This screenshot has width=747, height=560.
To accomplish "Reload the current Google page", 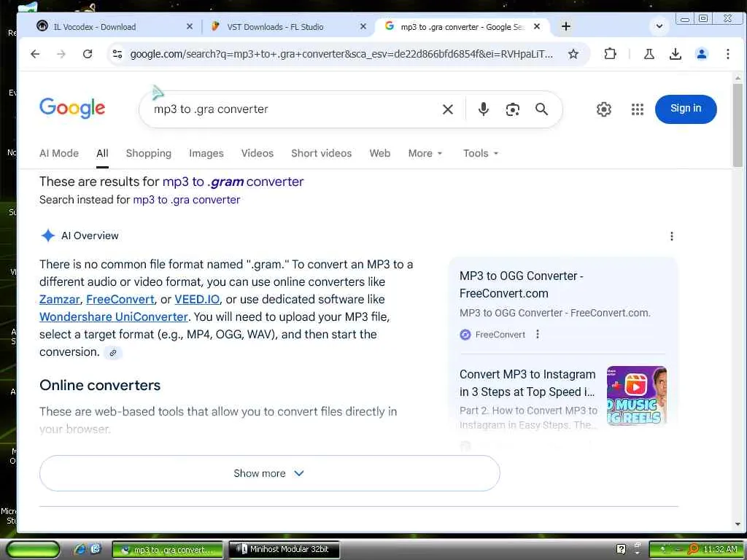I will (88, 54).
